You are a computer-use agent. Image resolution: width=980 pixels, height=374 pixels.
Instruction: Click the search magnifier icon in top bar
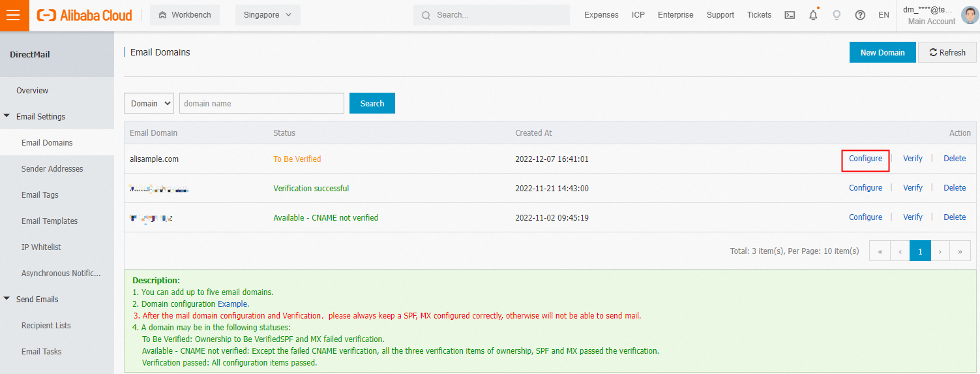point(426,15)
